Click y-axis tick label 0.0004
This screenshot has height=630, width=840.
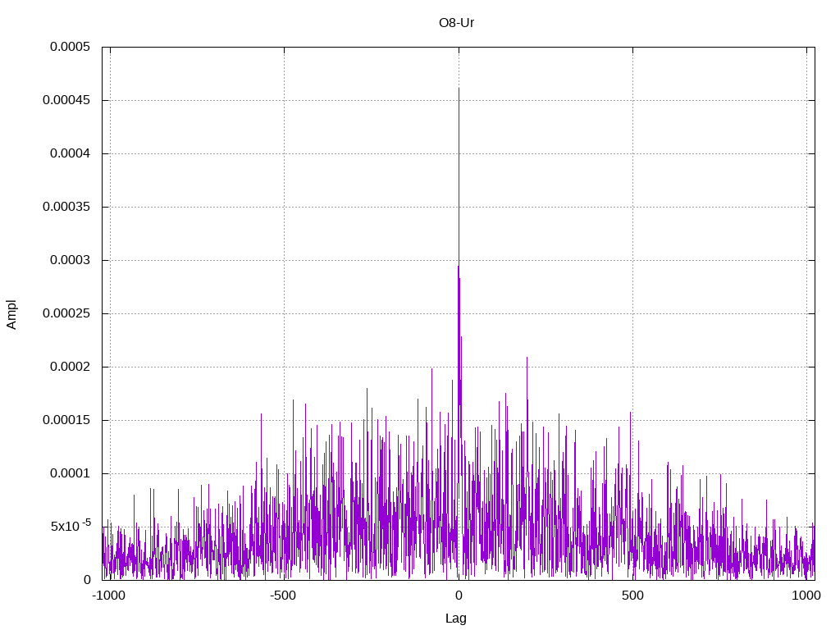pyautogui.click(x=71, y=153)
